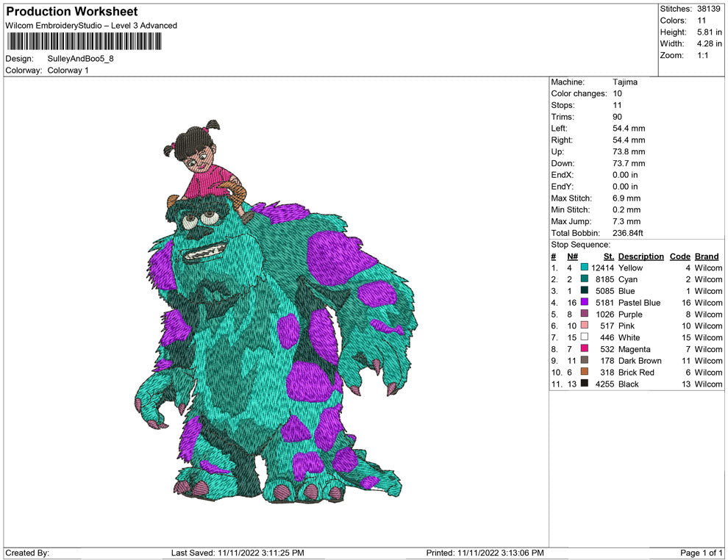Click the Colors value '11' in header
Screen dimensions: 728x560
point(702,21)
